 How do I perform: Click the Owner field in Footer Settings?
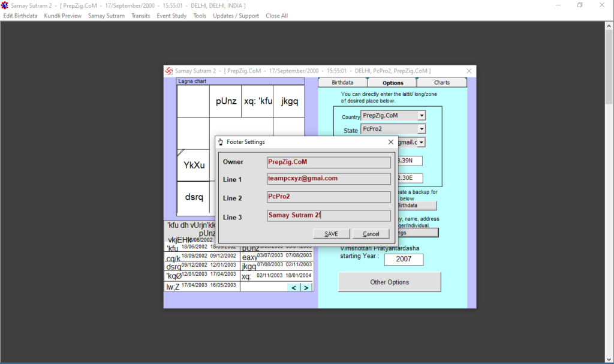tap(329, 163)
